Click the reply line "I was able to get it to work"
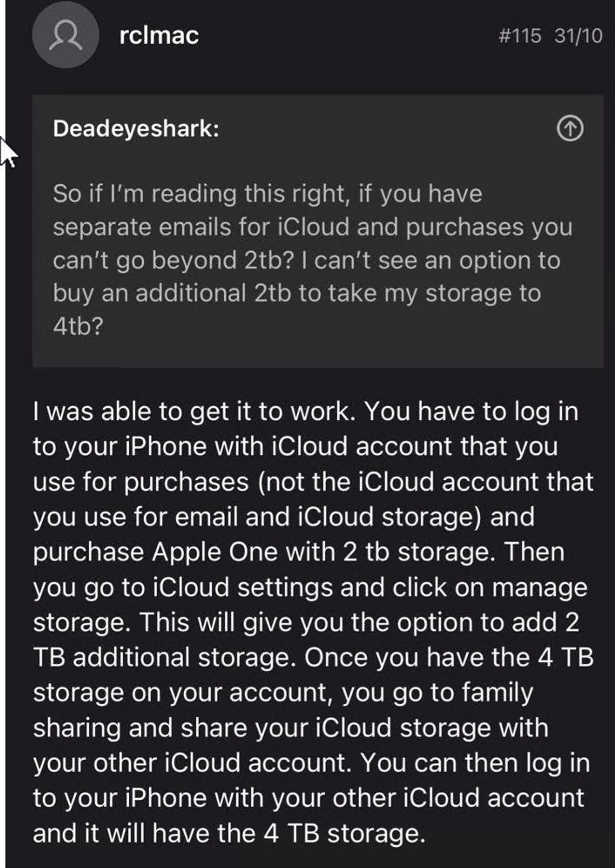Screen dimensions: 615x868 [306, 412]
